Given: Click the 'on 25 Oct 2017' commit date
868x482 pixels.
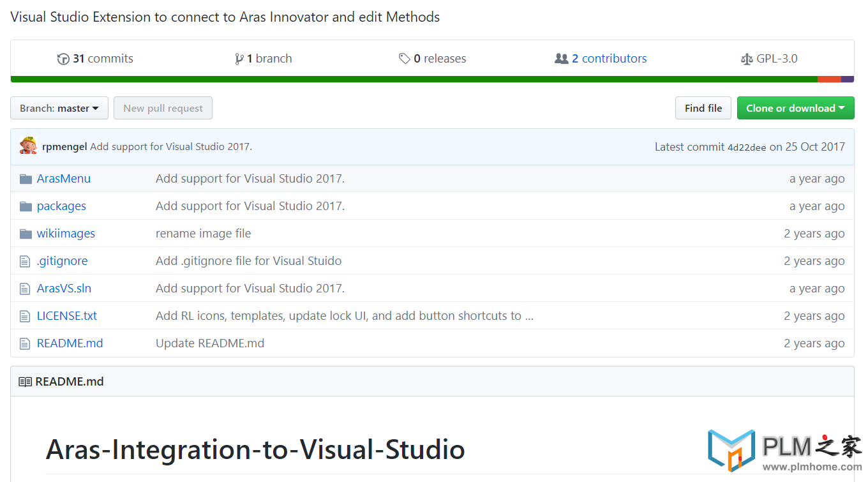Looking at the screenshot, I should [x=807, y=146].
